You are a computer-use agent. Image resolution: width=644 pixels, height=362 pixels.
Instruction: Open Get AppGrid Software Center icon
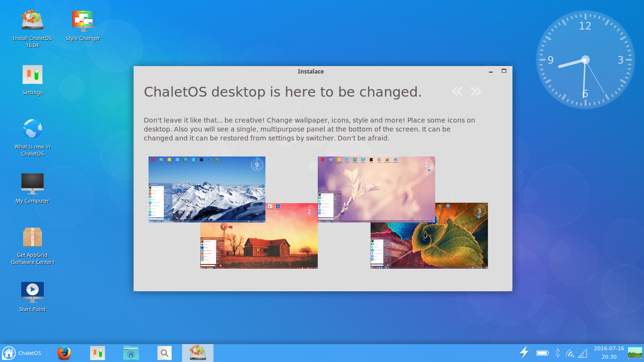coord(33,245)
